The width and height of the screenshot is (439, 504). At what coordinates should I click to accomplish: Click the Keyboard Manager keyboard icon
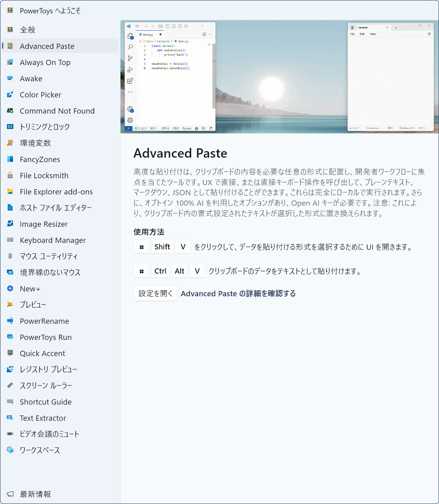click(10, 240)
